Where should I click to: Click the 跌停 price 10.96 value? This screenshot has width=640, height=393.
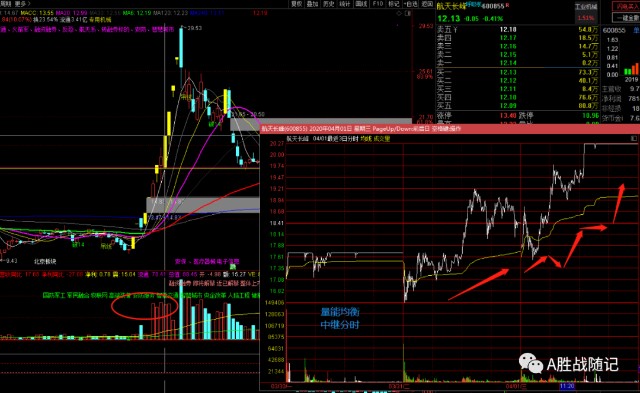[x=591, y=115]
